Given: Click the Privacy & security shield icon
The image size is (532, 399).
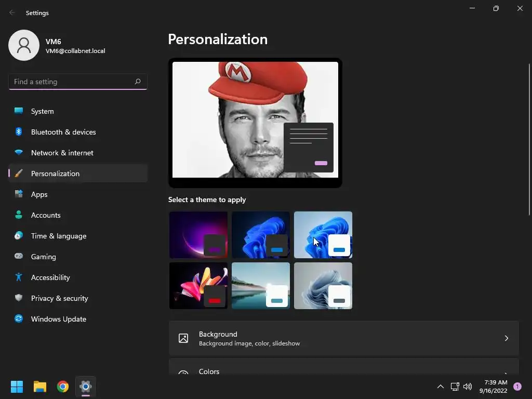Looking at the screenshot, I should point(19,298).
